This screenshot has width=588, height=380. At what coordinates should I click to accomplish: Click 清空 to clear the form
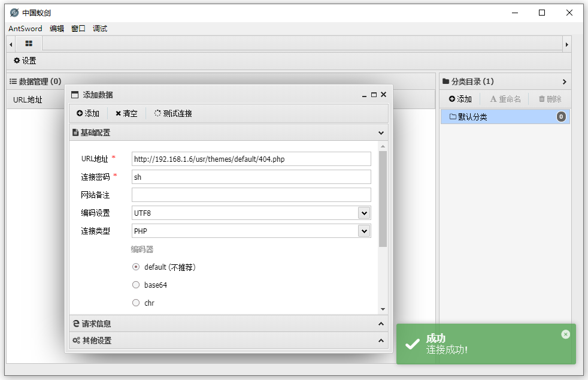(126, 113)
